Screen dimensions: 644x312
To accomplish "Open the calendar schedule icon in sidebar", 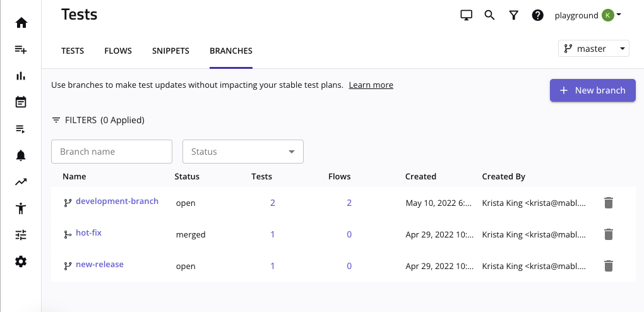I will [x=21, y=102].
